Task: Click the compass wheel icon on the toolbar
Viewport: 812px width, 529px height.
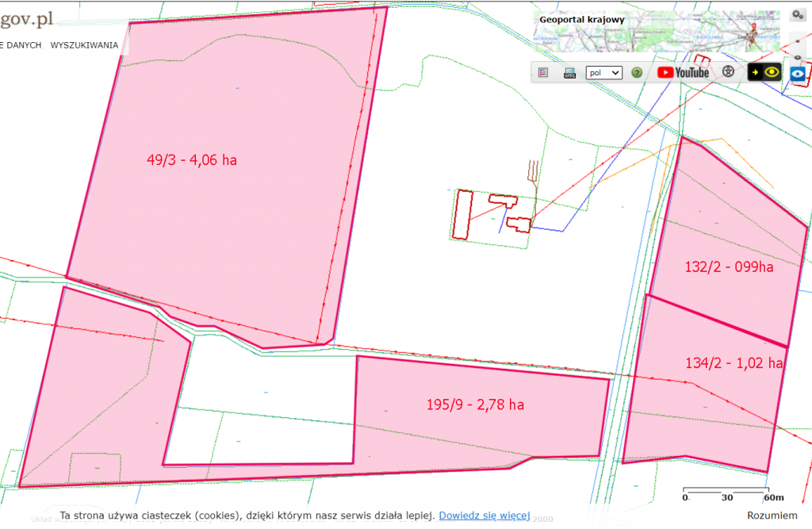Action: pyautogui.click(x=727, y=72)
